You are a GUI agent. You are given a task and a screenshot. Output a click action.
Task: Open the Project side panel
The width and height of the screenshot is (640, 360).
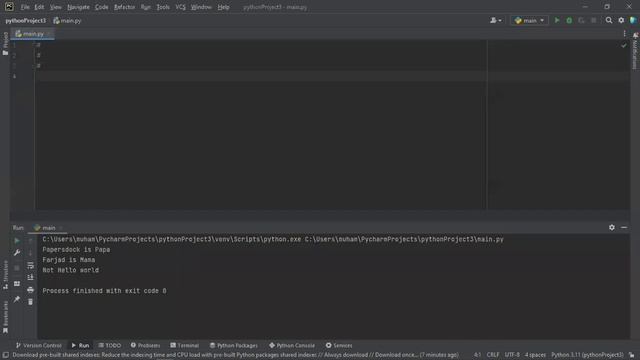[5, 43]
